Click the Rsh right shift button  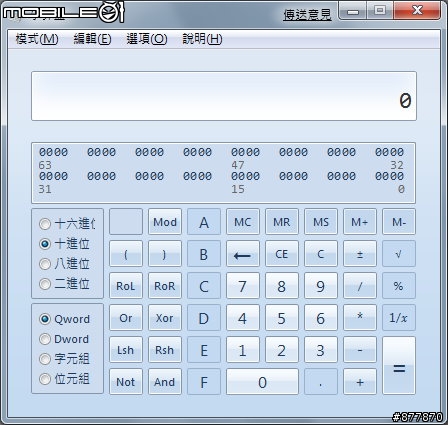[x=165, y=350]
